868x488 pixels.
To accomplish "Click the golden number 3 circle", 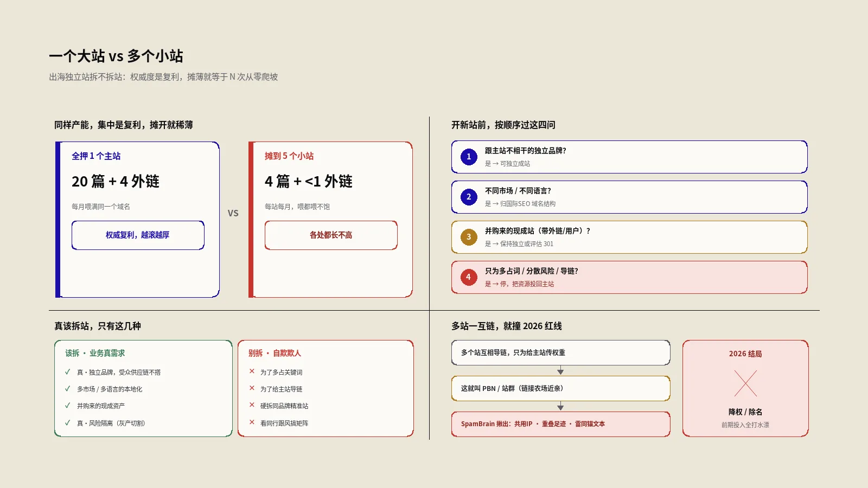I will [x=469, y=237].
